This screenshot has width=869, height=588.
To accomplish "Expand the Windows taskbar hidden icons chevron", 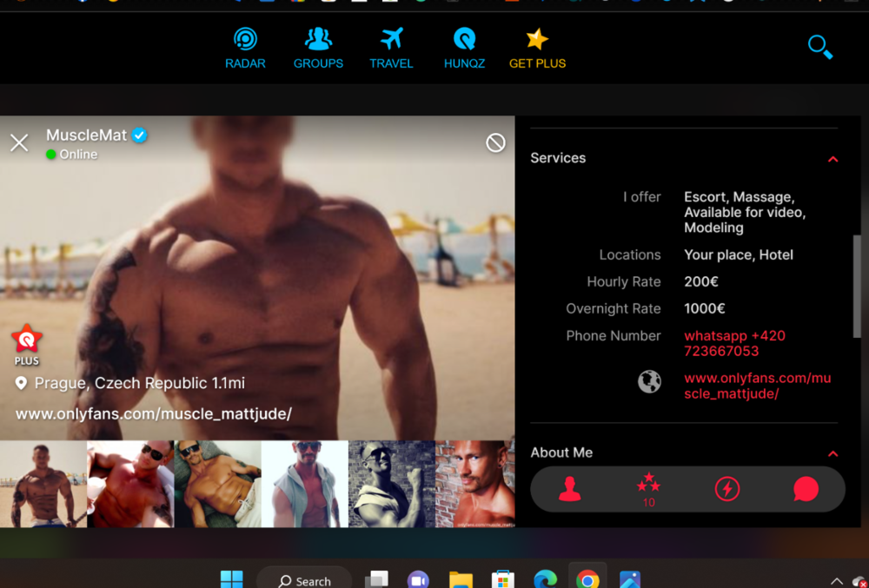I will (836, 580).
